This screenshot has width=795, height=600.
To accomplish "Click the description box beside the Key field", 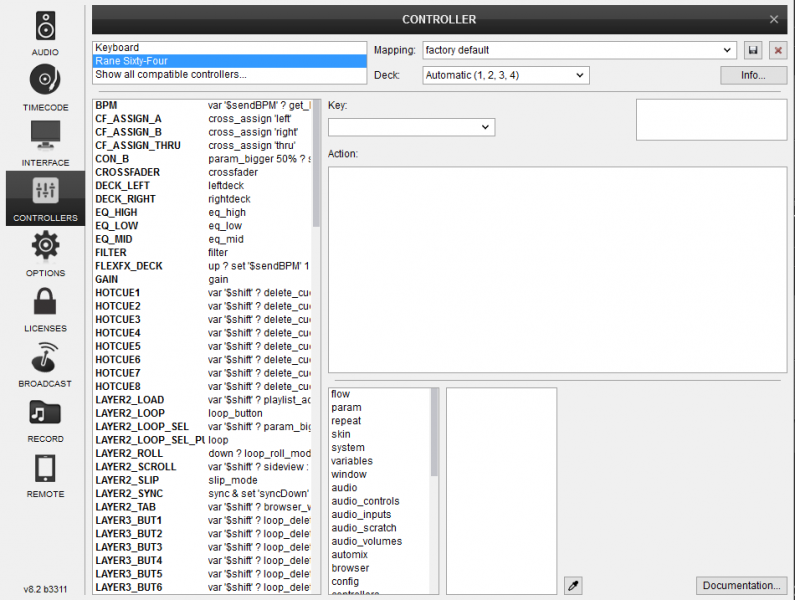I will [x=711, y=120].
